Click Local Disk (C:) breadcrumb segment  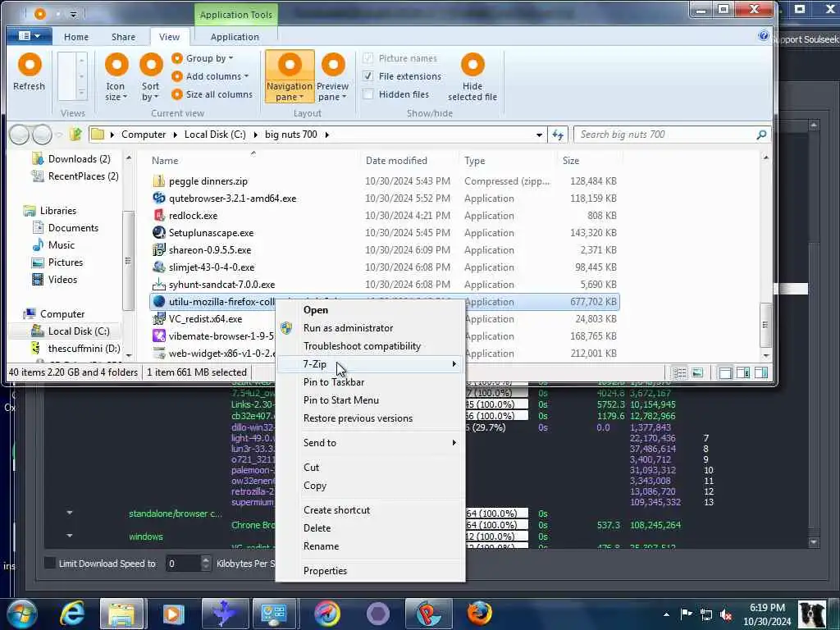pos(215,135)
